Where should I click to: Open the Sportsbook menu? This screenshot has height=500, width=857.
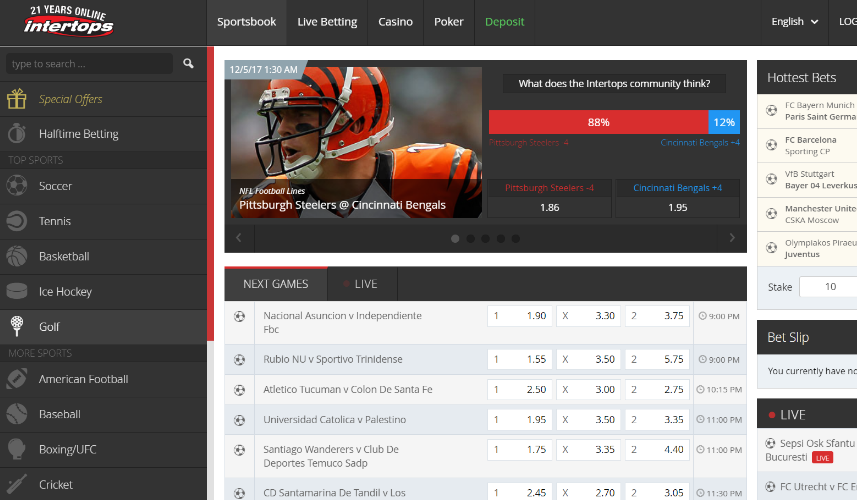tap(246, 22)
